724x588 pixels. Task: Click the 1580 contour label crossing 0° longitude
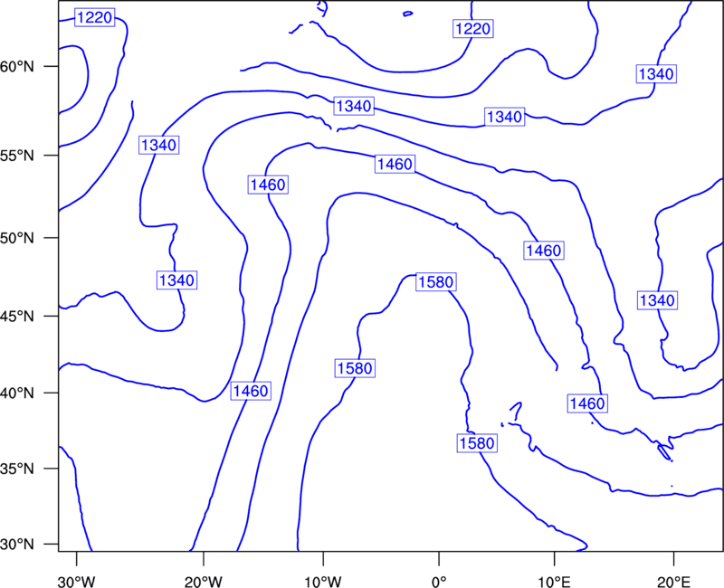click(436, 281)
